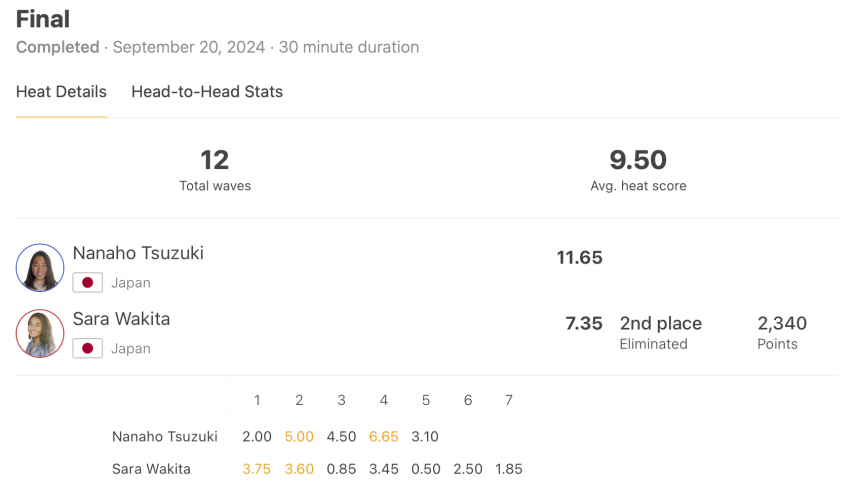Image resolution: width=856 pixels, height=494 pixels.
Task: Select Tsuzuki's highlighted 5.00 wave score
Action: click(299, 437)
